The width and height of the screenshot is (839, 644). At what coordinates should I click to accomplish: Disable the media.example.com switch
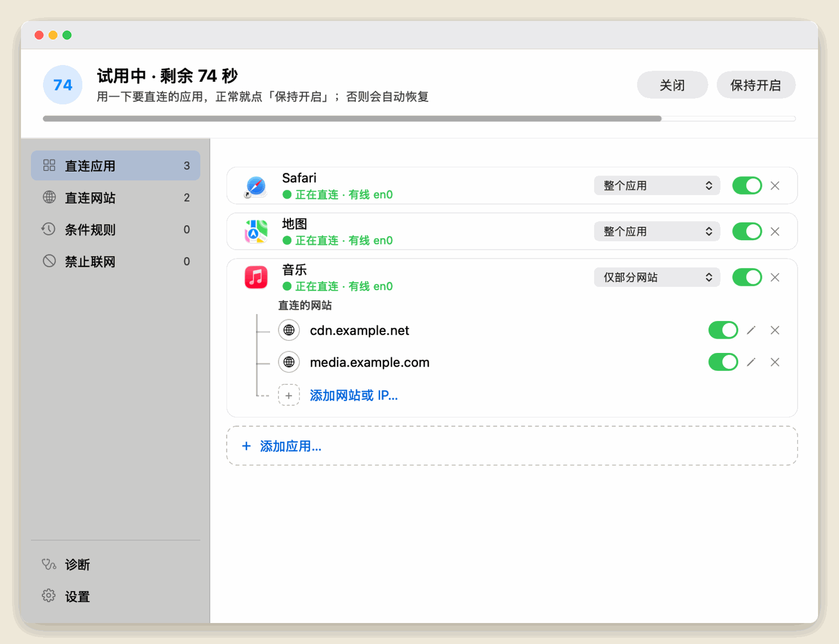click(723, 362)
